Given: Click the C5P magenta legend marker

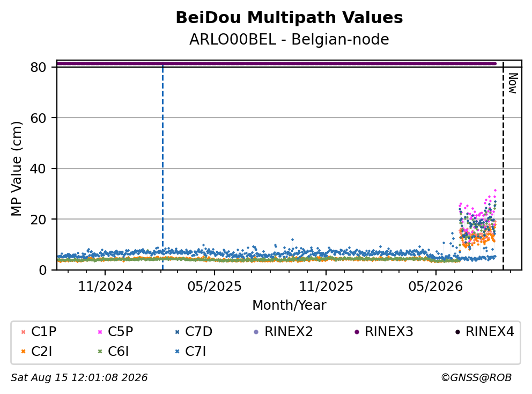Looking at the screenshot, I should [x=100, y=332].
